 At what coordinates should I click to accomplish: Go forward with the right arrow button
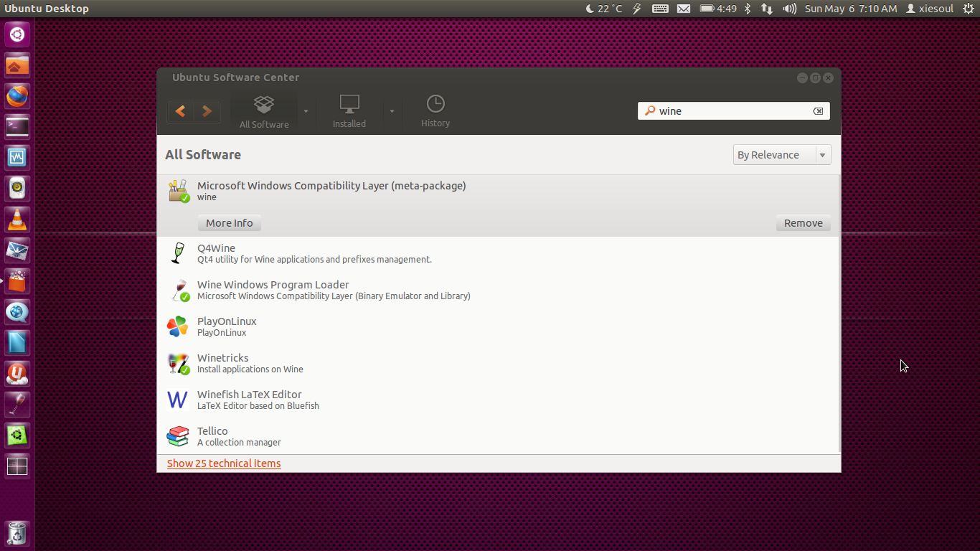point(207,111)
